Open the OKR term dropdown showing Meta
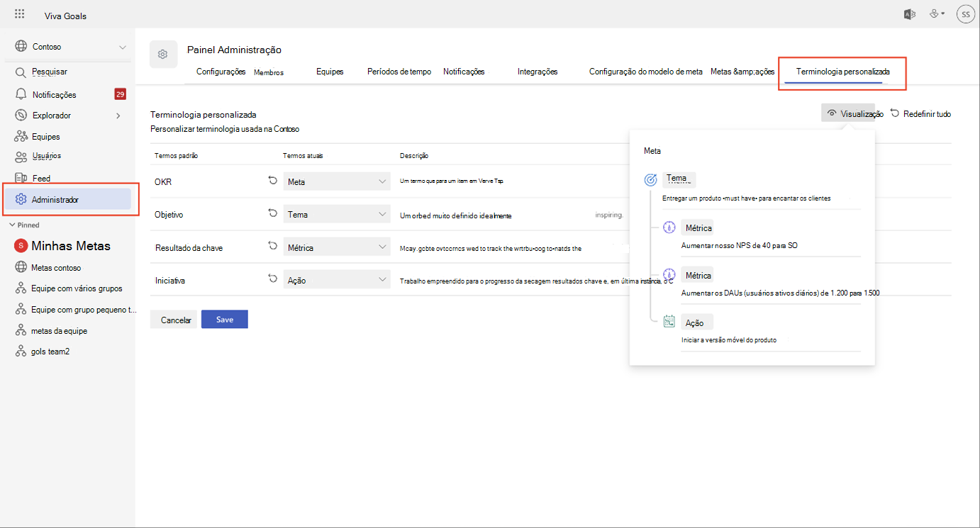Screen dimensions: 980x528 click(x=337, y=181)
